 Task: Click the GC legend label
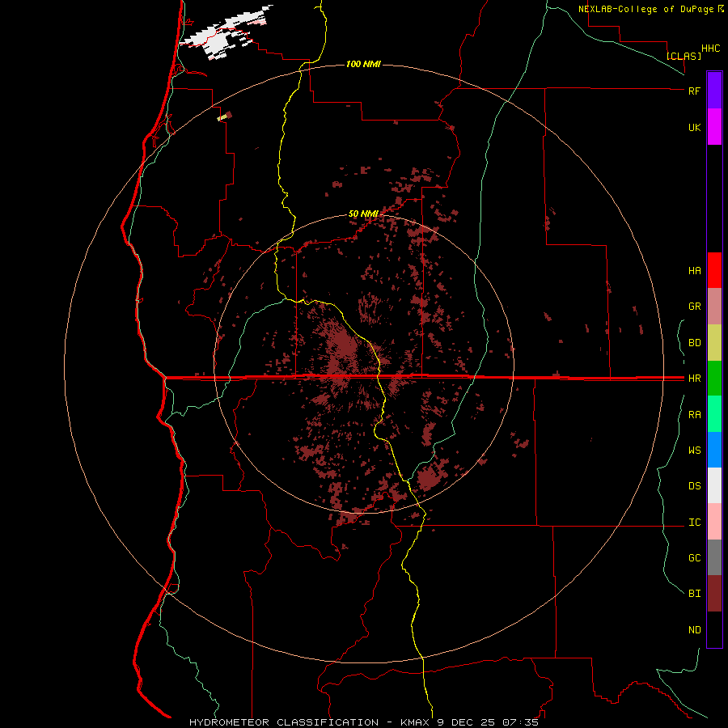tap(694, 558)
